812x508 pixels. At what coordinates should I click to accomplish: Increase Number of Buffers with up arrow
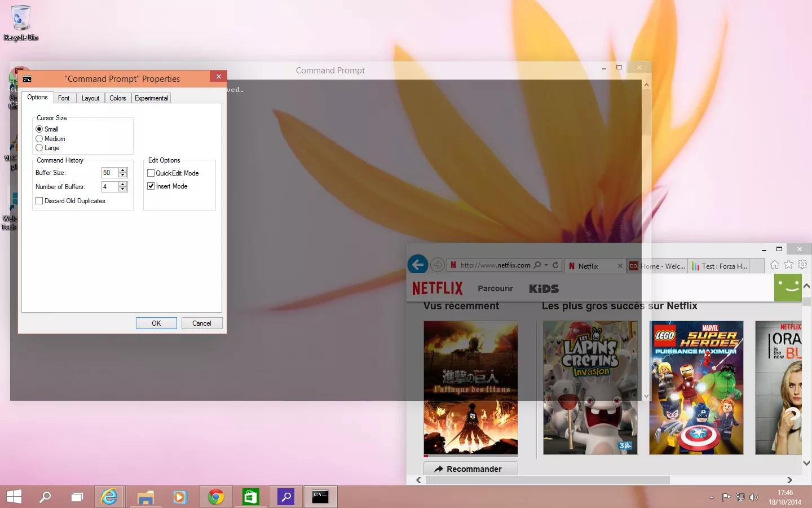pos(123,185)
